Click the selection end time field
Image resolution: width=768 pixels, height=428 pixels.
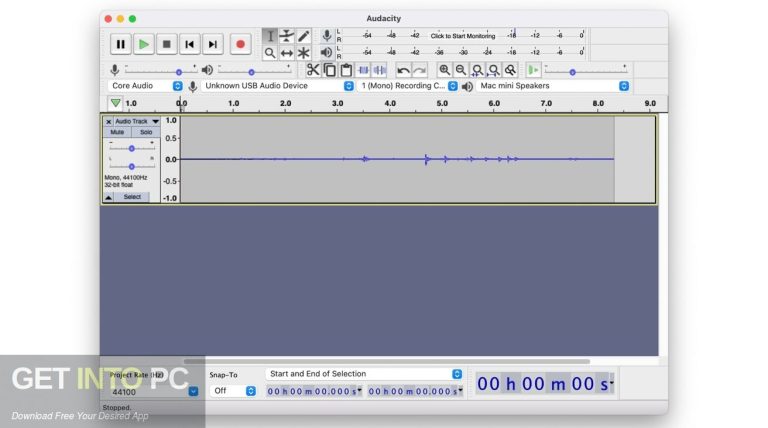[415, 391]
